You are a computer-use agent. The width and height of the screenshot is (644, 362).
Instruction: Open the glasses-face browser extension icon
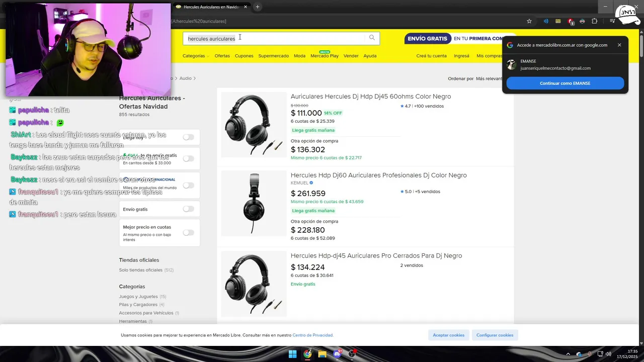click(x=583, y=21)
